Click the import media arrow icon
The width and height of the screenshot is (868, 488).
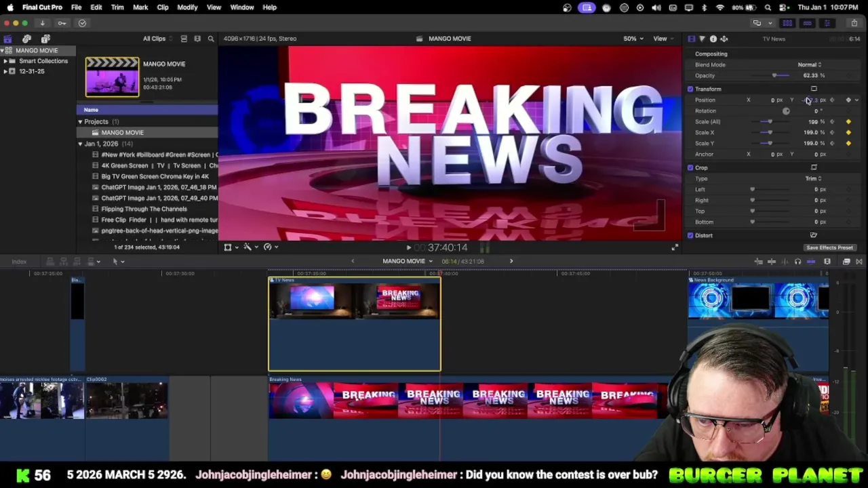click(42, 23)
